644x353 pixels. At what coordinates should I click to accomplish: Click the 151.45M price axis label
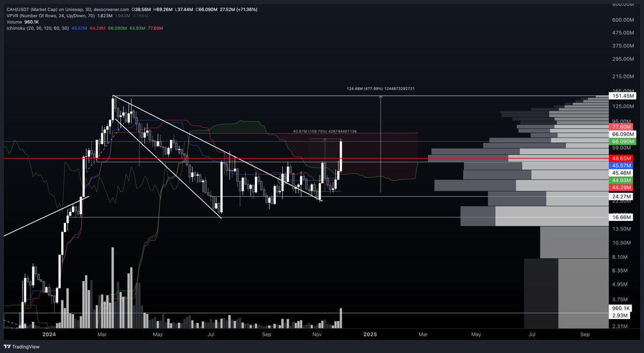(623, 96)
